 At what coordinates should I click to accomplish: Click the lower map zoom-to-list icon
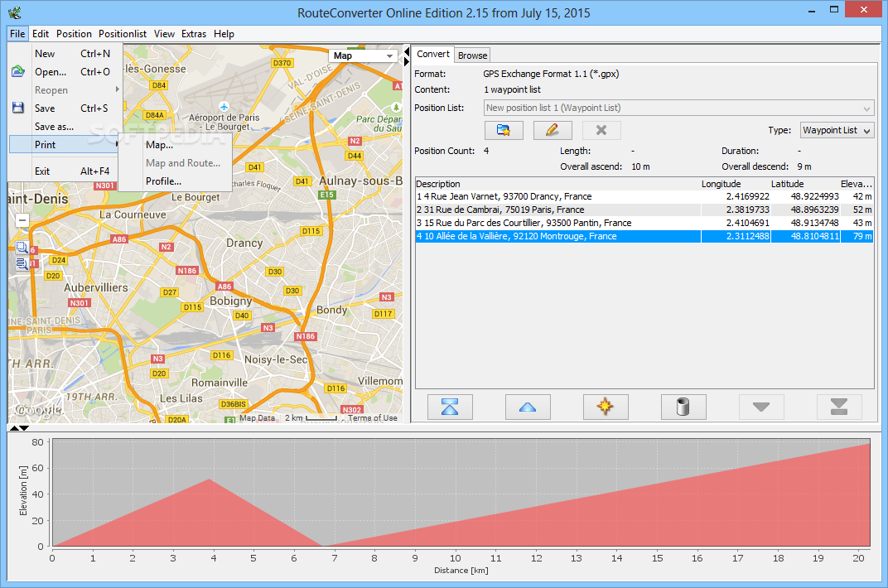[22, 263]
